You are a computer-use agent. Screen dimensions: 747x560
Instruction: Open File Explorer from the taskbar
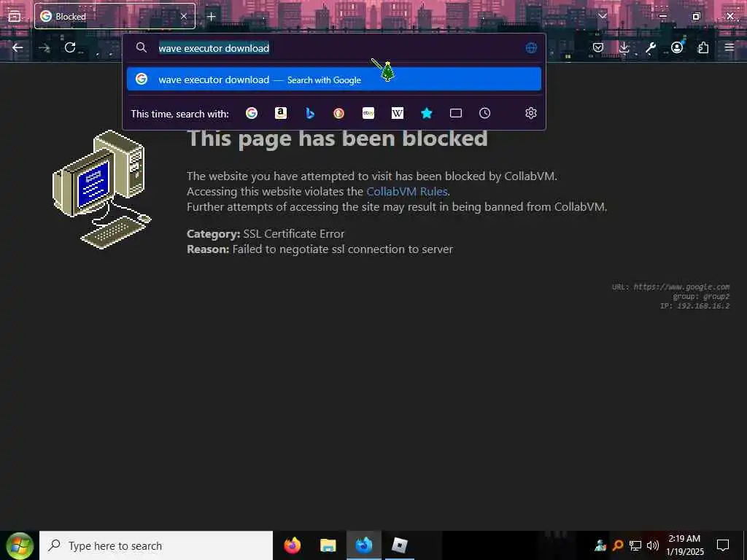[328, 545]
